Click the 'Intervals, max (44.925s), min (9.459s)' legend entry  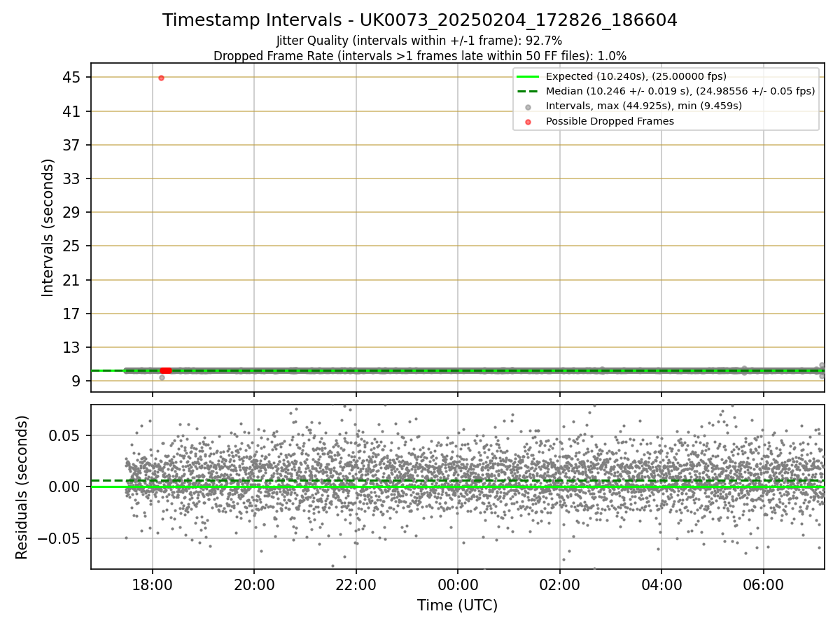643,106
